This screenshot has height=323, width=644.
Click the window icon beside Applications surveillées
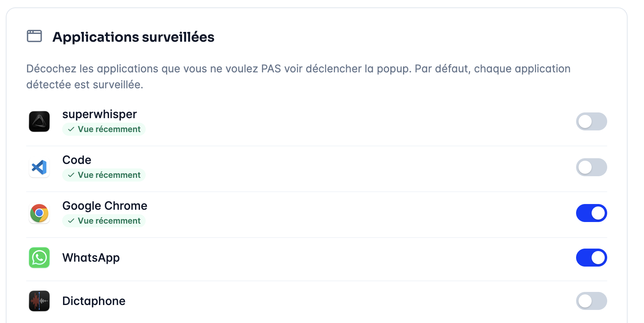pyautogui.click(x=34, y=36)
